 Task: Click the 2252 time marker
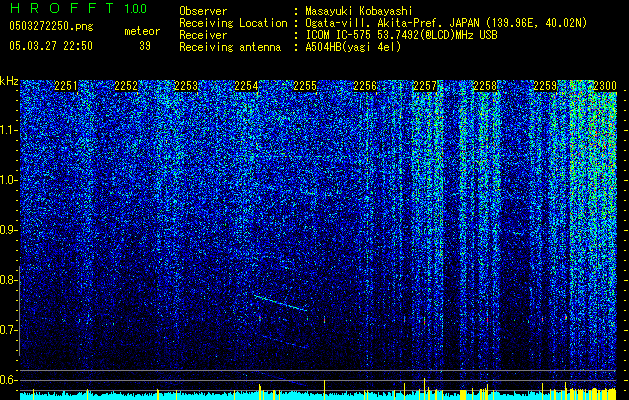point(126,86)
